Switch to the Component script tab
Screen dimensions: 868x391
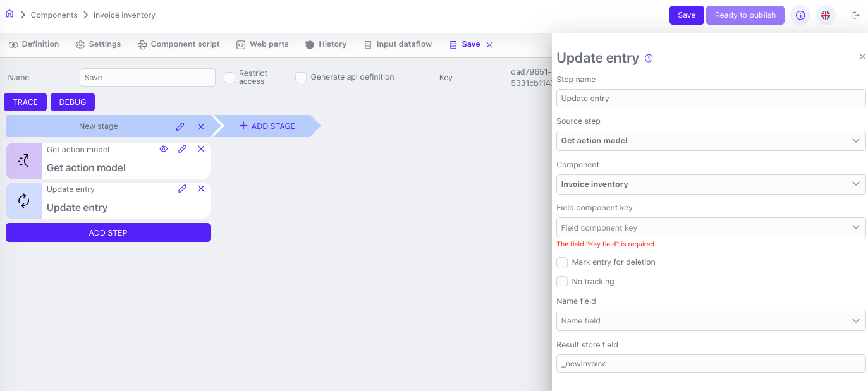(x=179, y=44)
